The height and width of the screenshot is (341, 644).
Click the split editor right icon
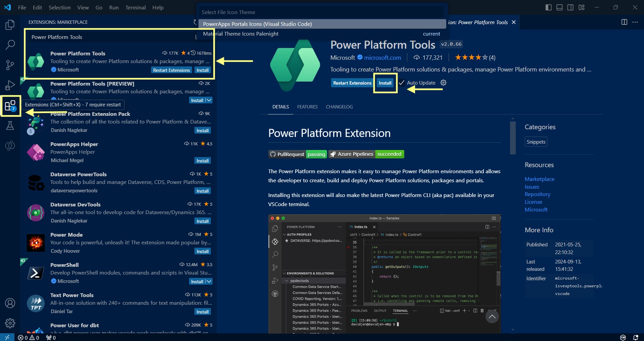(624, 22)
